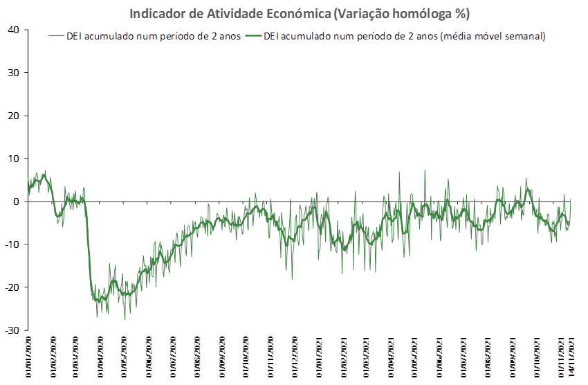Click the -20 label on the vertical axis
Viewport: 588px width, 385px height.
[12, 287]
